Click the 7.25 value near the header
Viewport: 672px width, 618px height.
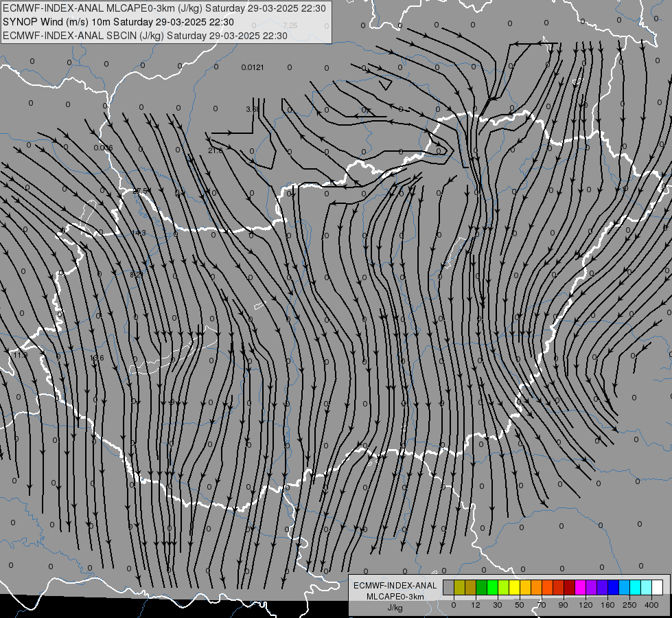(290, 25)
